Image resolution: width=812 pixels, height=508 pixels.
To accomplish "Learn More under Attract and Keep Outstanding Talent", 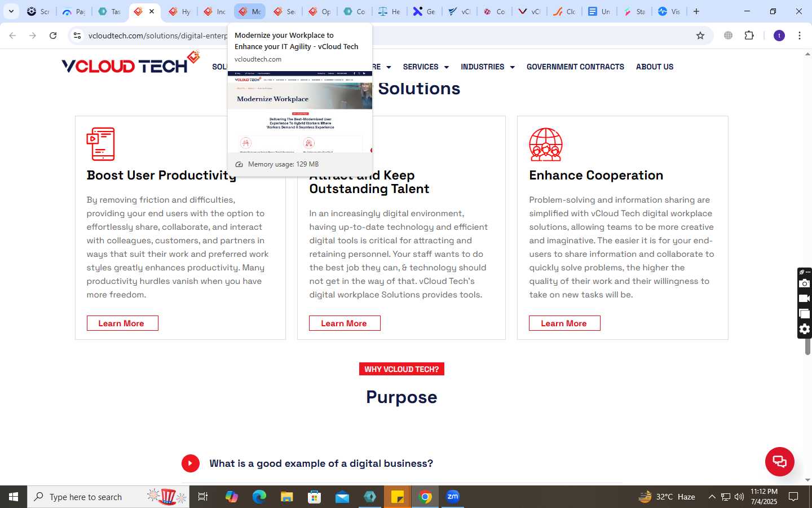I will point(345,323).
